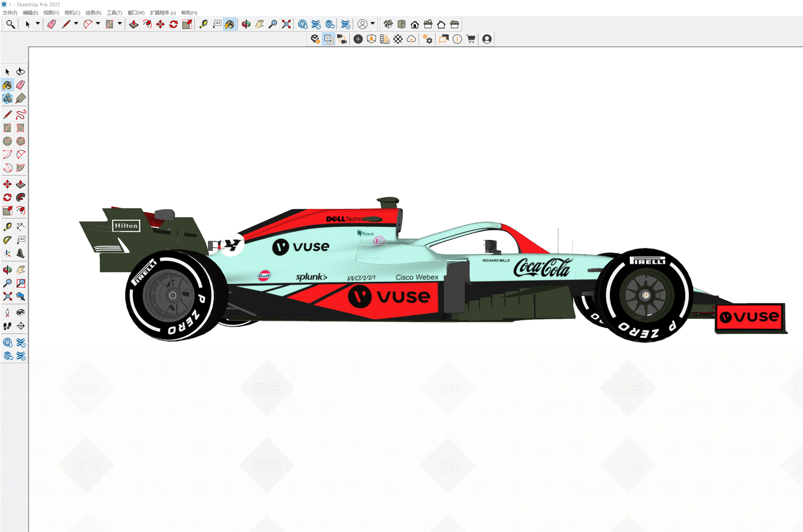Select the Zoom tool in top toolbar
The width and height of the screenshot is (803, 532).
tap(273, 24)
